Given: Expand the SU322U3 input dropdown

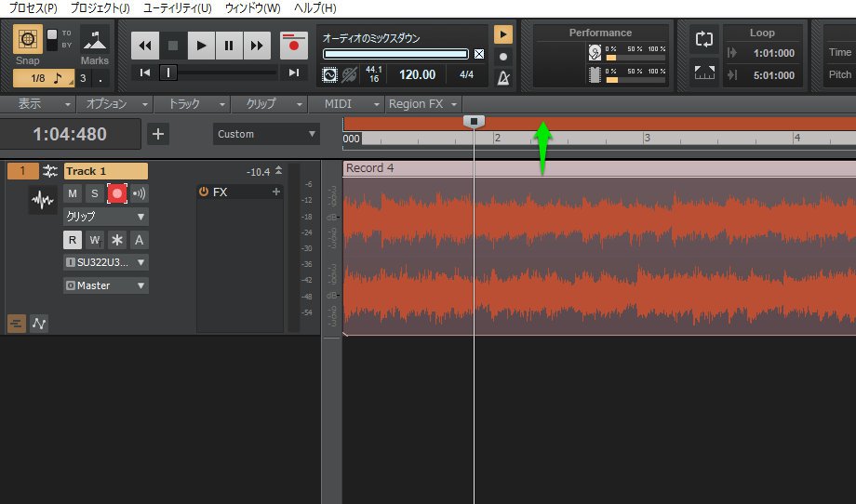Looking at the screenshot, I should click(x=105, y=262).
